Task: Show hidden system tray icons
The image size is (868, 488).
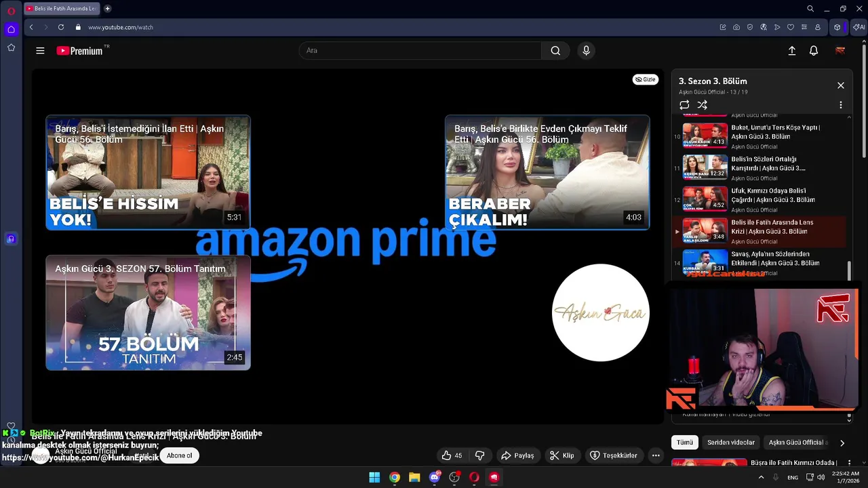Action: click(x=761, y=477)
